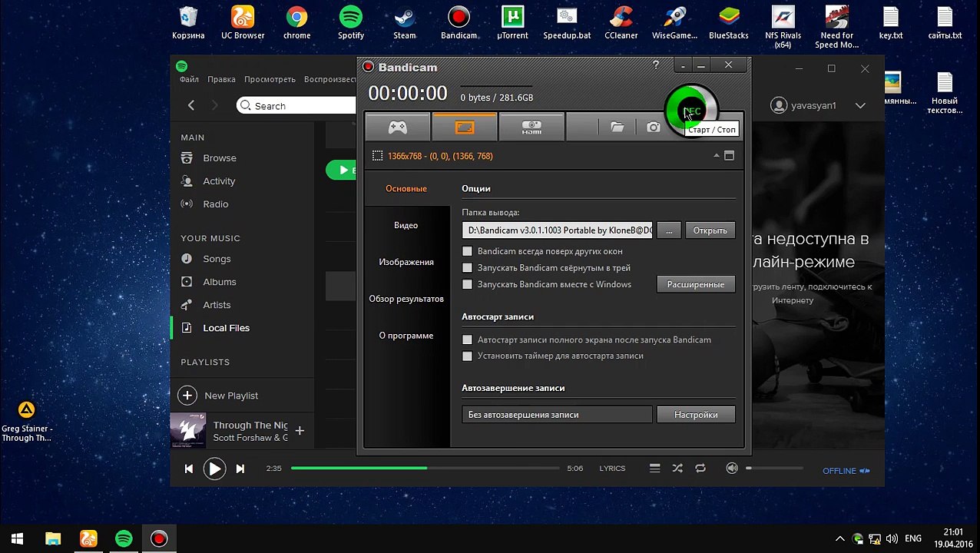This screenshot has height=553, width=980.
Task: Click the yavasyan1 profile name
Action: [x=813, y=105]
